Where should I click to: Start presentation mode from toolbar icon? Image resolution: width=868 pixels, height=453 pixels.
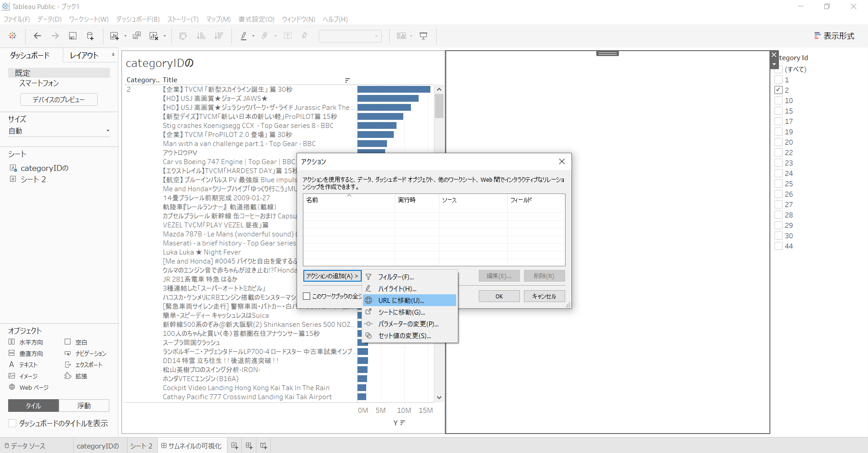click(424, 36)
